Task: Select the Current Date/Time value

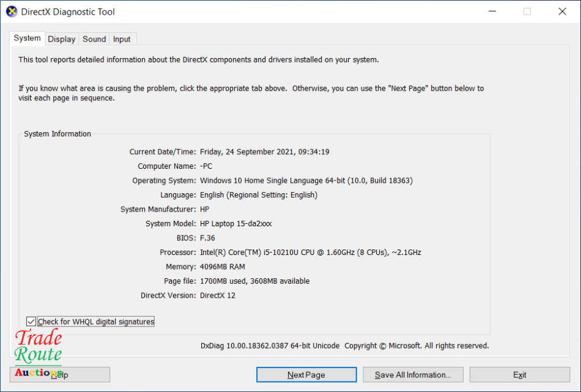Action: (x=264, y=152)
